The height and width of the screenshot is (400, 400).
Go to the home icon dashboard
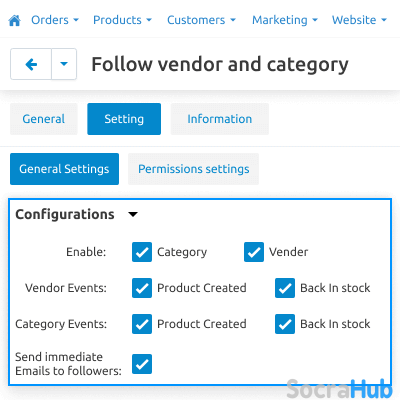14,21
